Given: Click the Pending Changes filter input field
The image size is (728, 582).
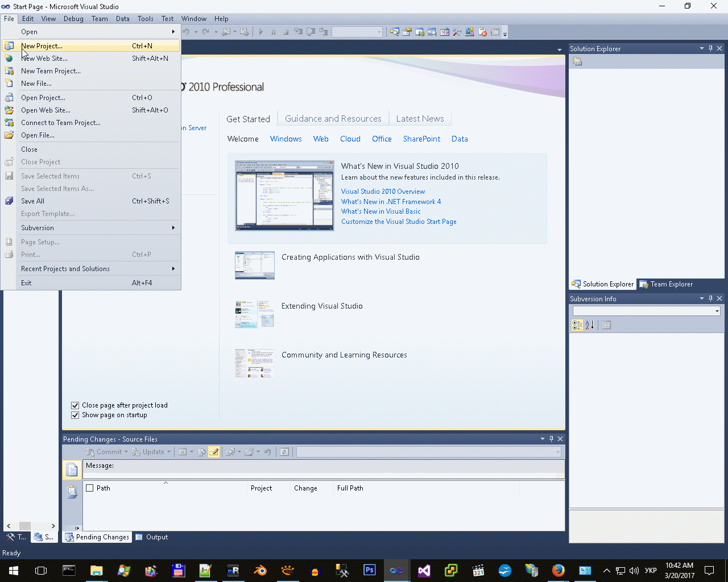Looking at the screenshot, I should point(429,452).
